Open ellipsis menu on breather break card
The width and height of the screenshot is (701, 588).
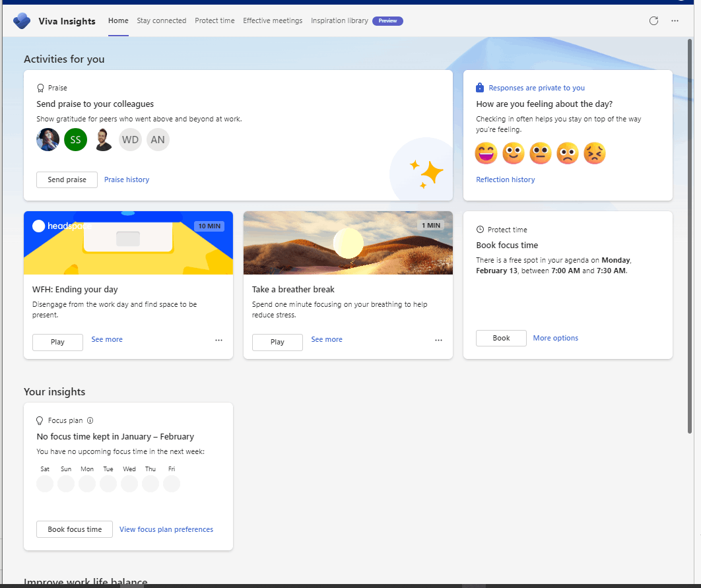[x=438, y=340]
